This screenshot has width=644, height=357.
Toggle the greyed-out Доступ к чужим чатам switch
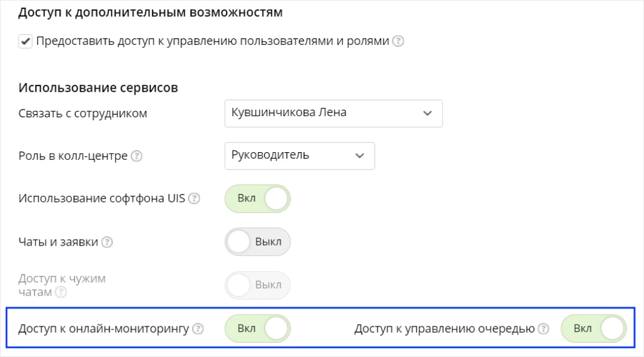click(258, 285)
